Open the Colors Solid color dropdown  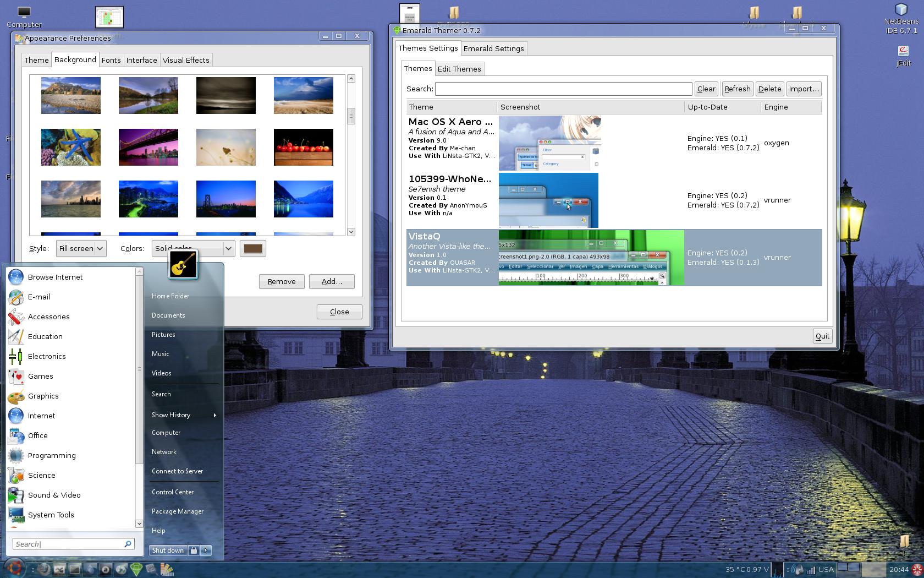193,248
